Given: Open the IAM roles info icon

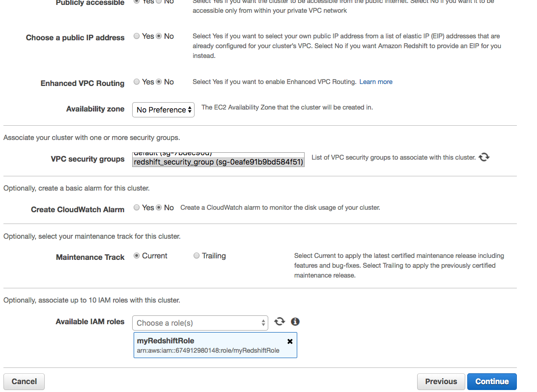Looking at the screenshot, I should (295, 322).
